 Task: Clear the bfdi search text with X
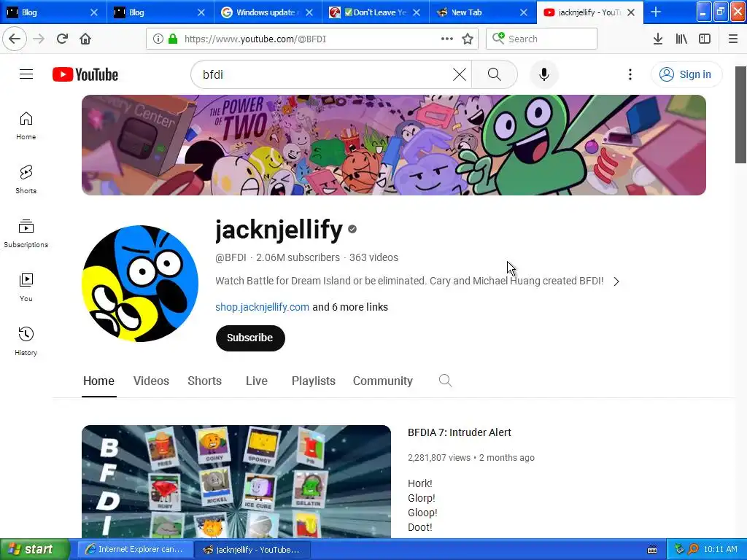pyautogui.click(x=460, y=74)
